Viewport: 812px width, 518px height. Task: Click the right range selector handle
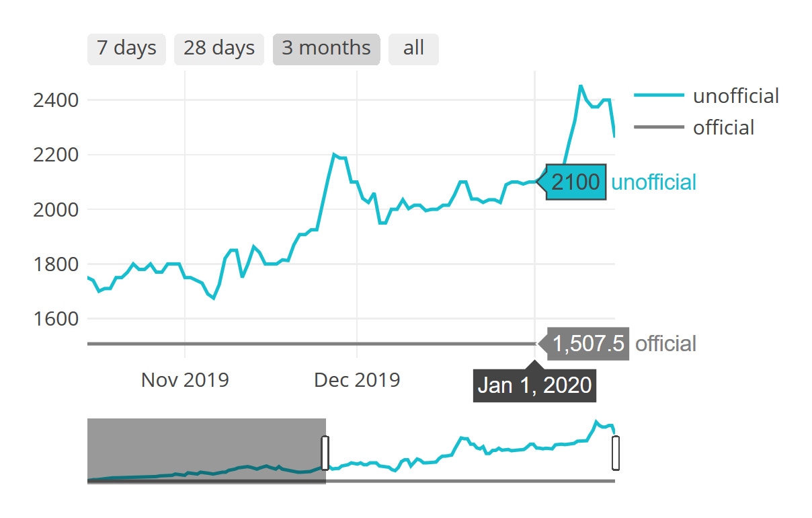614,452
